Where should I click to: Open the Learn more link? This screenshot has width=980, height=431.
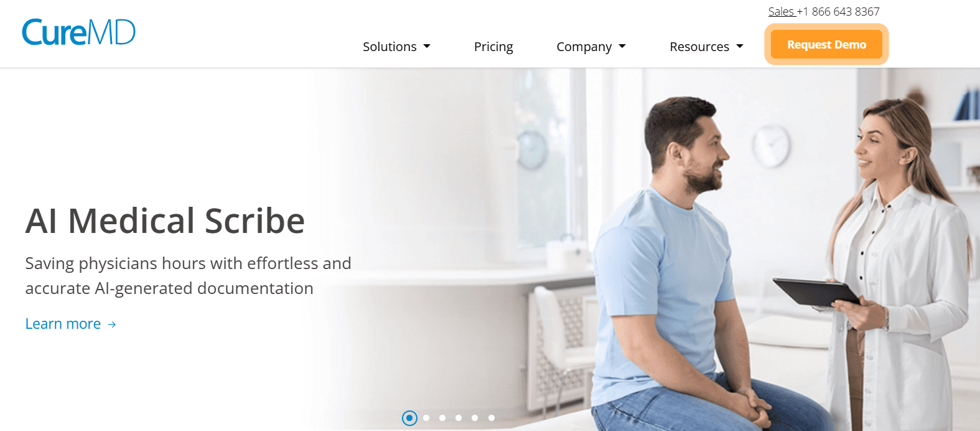coord(63,324)
